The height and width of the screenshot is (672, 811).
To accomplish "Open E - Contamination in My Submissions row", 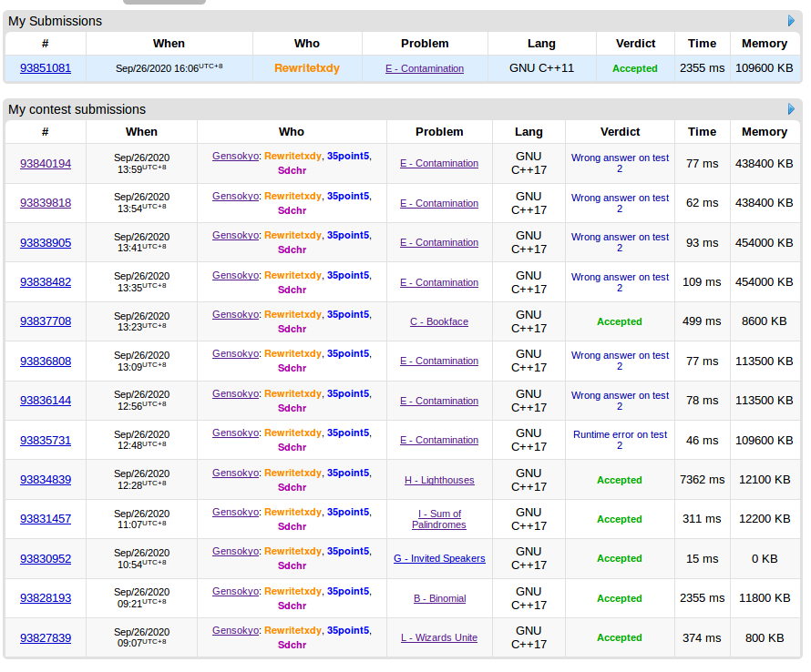I will [425, 68].
